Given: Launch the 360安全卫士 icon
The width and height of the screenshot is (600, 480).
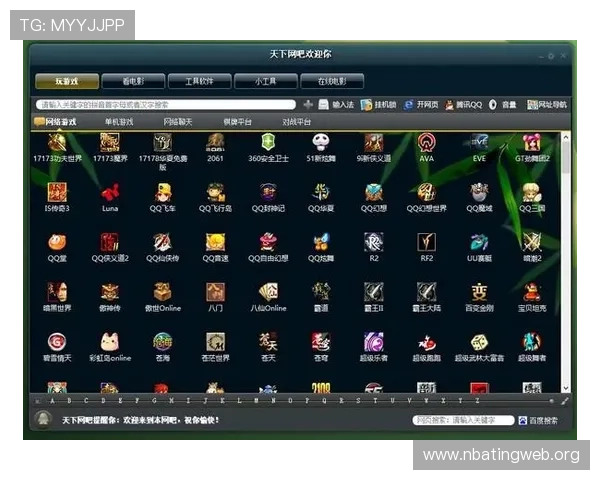Looking at the screenshot, I should point(268,147).
